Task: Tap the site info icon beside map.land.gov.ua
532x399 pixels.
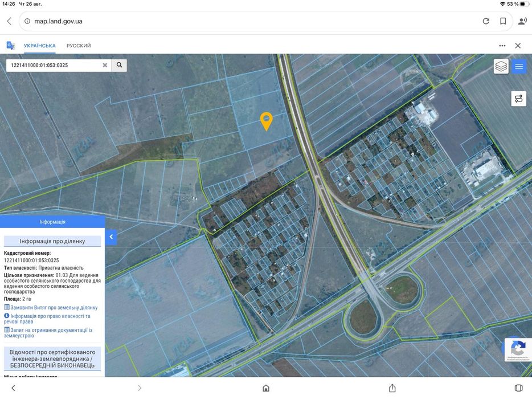Action: [x=27, y=21]
